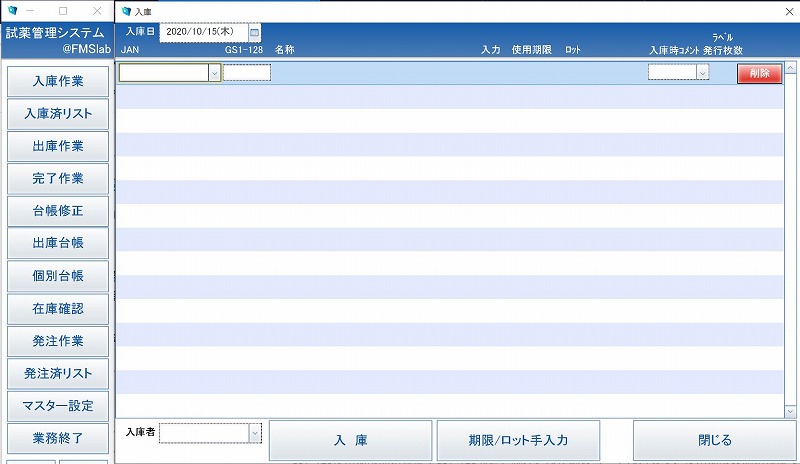The image size is (800, 464).
Task: Click the 使用期限 column header
Action: [532, 50]
